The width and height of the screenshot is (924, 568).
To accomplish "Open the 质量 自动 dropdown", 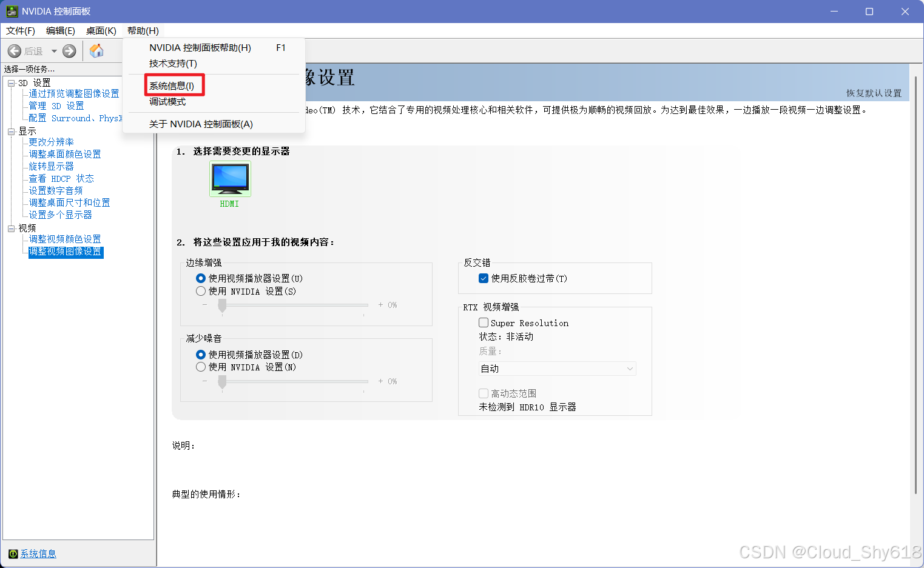I will [558, 369].
